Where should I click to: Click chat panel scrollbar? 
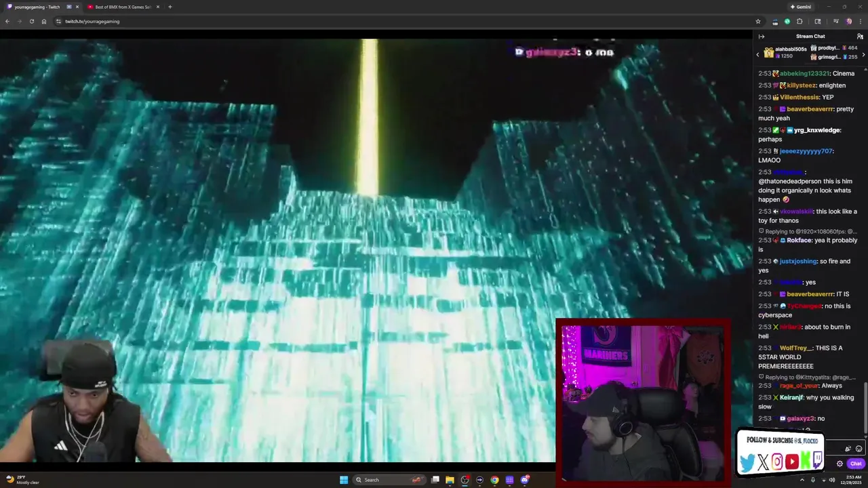point(865,407)
